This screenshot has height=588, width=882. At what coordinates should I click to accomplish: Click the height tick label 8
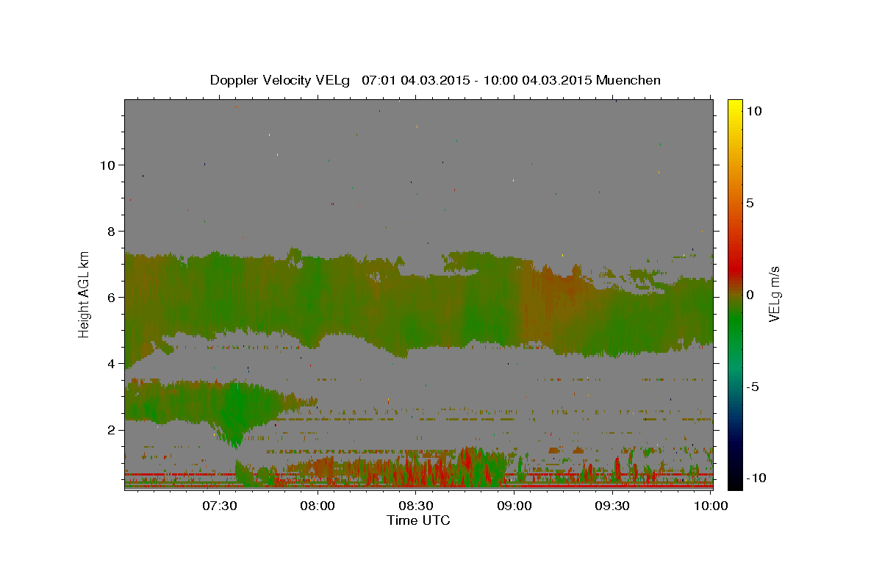[x=111, y=231]
